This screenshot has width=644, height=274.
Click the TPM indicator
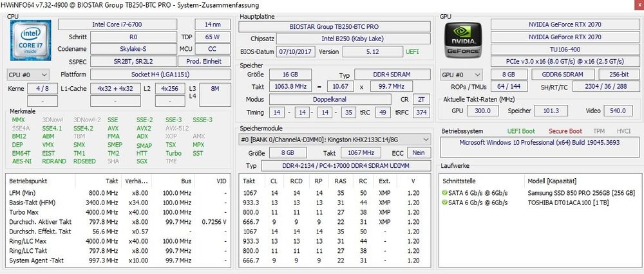[599, 131]
